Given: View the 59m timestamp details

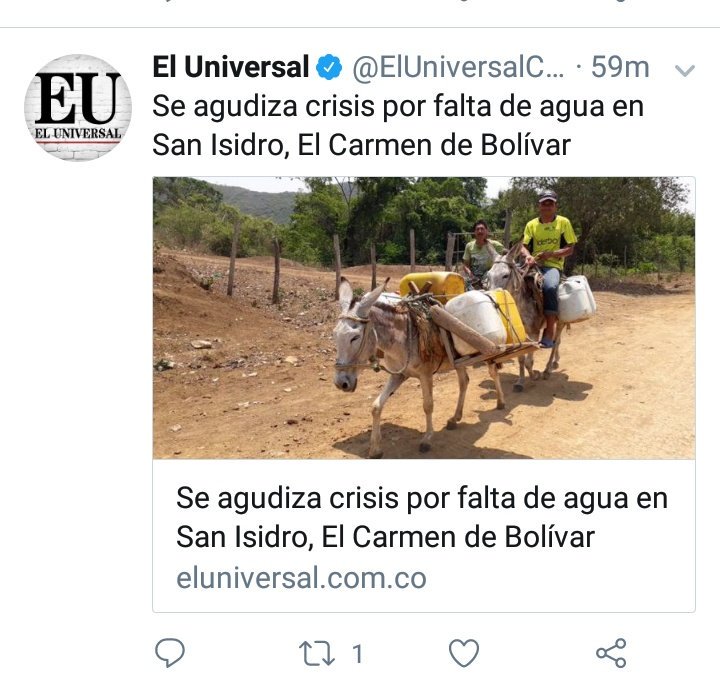Looking at the screenshot, I should pyautogui.click(x=620, y=68).
